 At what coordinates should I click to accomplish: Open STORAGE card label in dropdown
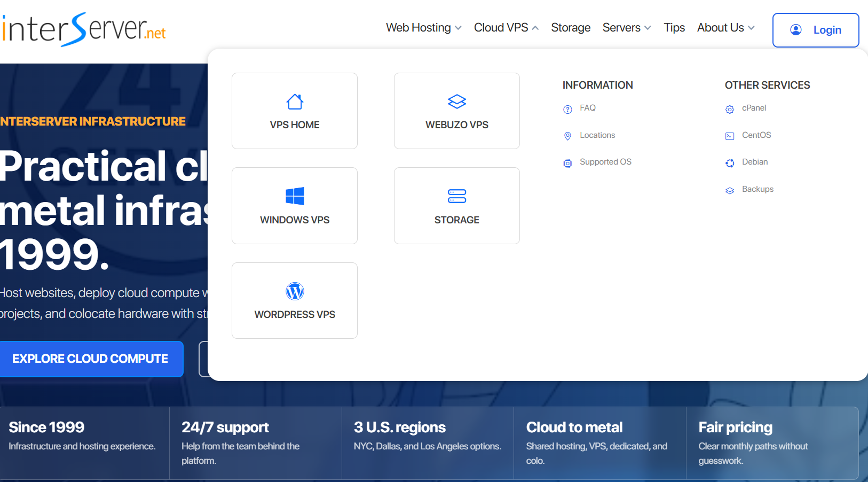point(457,220)
